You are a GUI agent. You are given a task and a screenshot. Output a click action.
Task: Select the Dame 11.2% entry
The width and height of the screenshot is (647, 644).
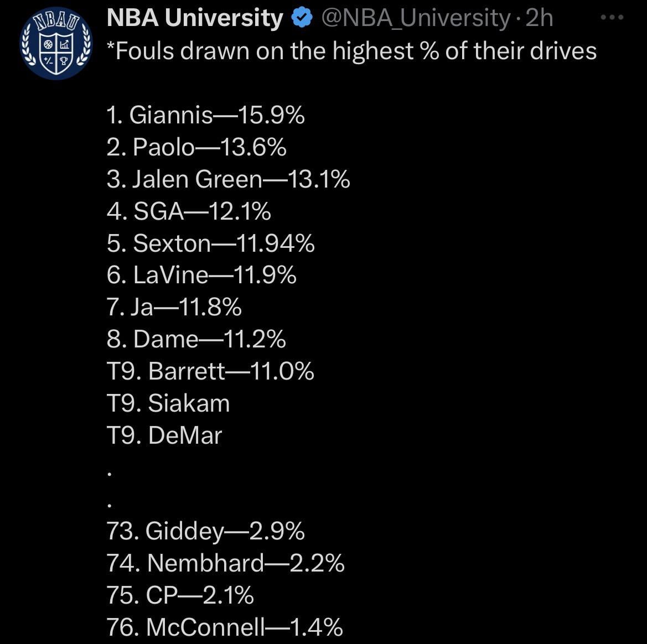click(196, 339)
